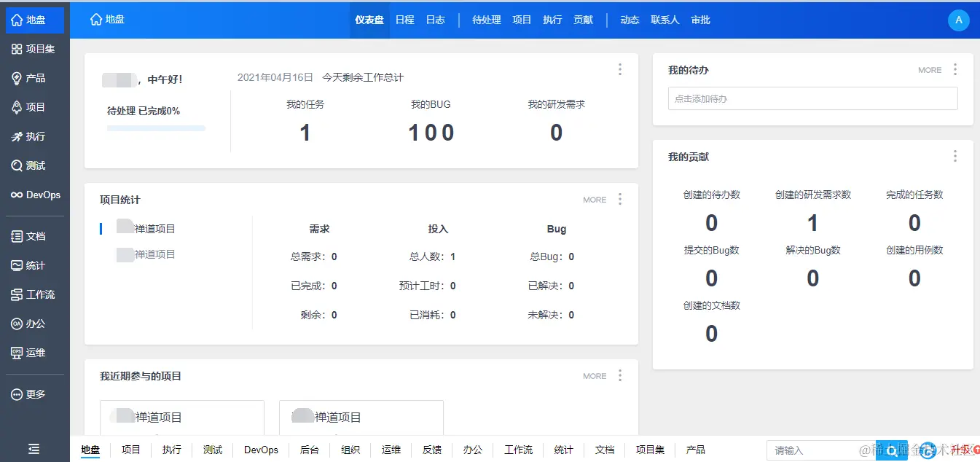Click the 地盘 home icon in header
The height and width of the screenshot is (462, 980).
[x=95, y=20]
